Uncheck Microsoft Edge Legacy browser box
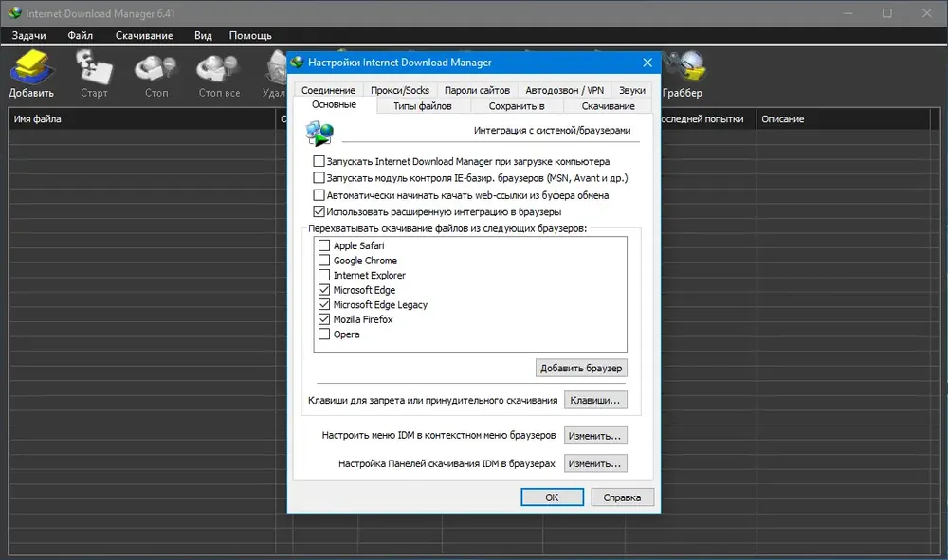The width and height of the screenshot is (948, 560). (x=324, y=304)
